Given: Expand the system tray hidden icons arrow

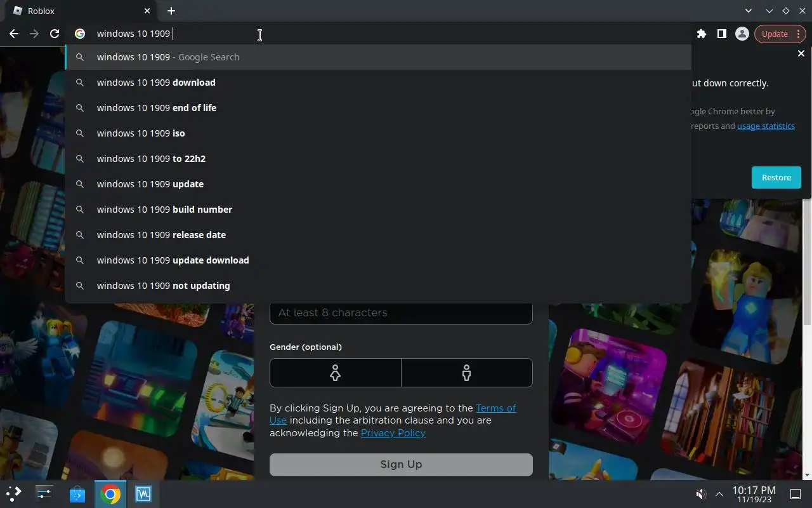Looking at the screenshot, I should (719, 494).
